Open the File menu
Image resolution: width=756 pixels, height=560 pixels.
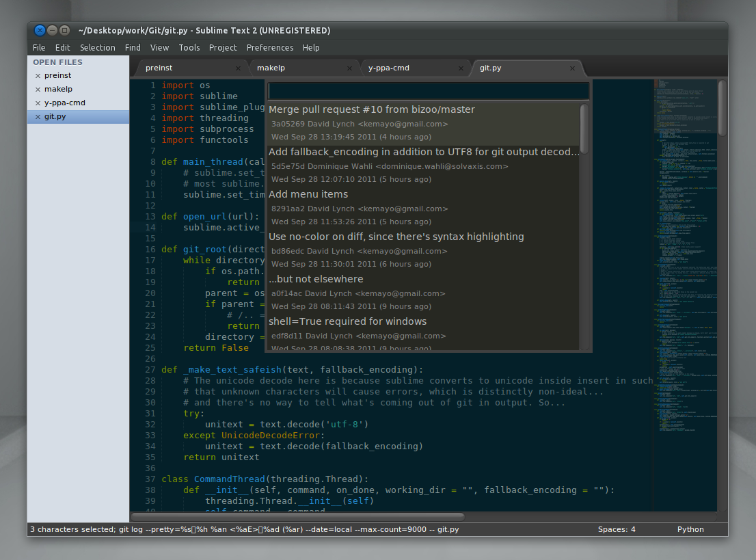point(39,48)
